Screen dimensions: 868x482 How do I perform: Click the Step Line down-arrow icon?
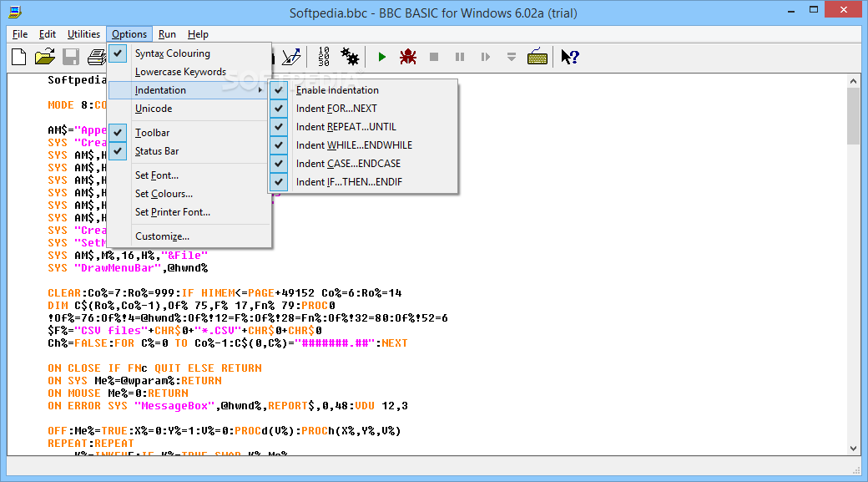[x=512, y=57]
